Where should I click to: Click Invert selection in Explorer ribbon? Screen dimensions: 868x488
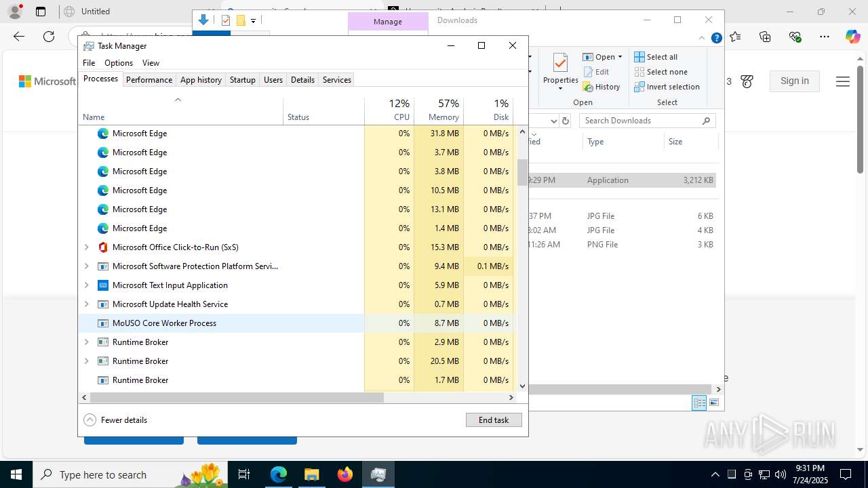pyautogui.click(x=667, y=87)
